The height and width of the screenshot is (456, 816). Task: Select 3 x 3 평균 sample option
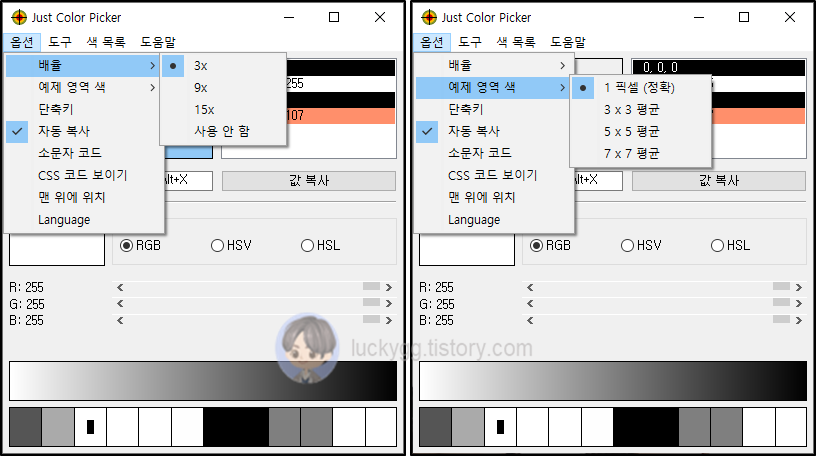tap(641, 110)
